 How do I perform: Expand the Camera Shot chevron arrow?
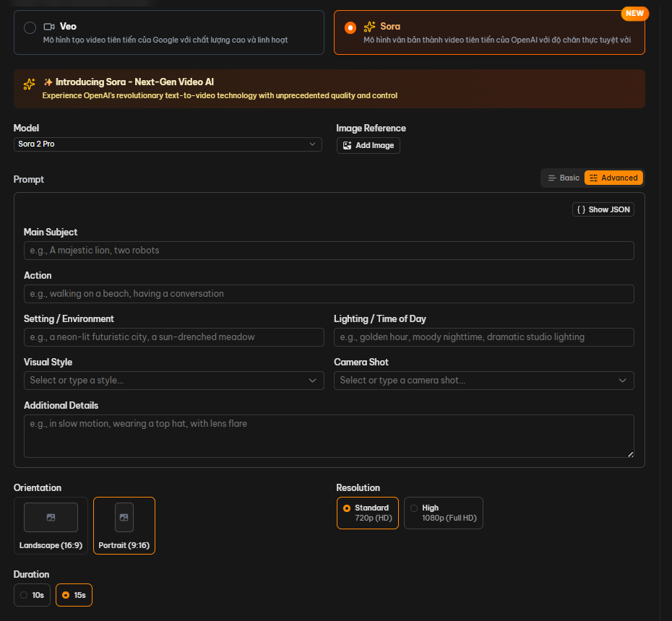622,381
